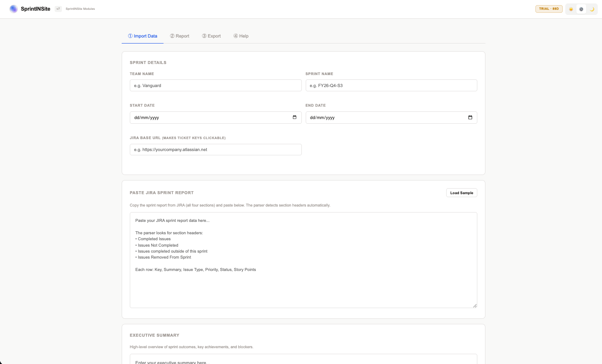Click the 'EXECUTIVE SUMMARY' heading
This screenshot has width=602, height=364.
[155, 335]
